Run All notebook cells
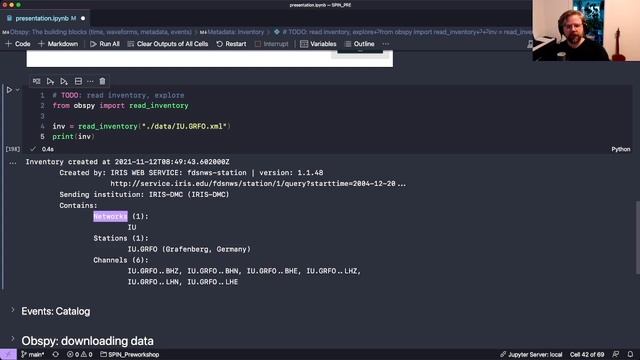The image size is (640, 360). (105, 44)
